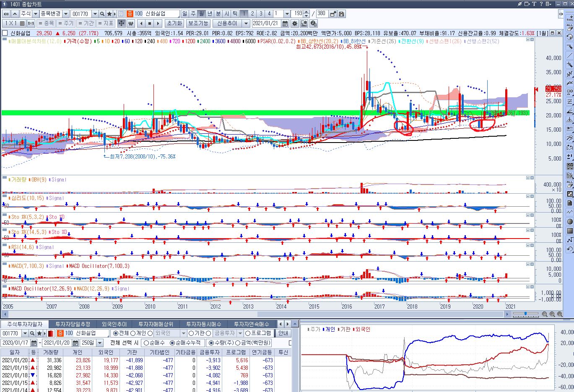Viewport: 574px width, 392px height.
Task: Adjust the chart zoom slider at bottom right
Action: click(x=526, y=314)
